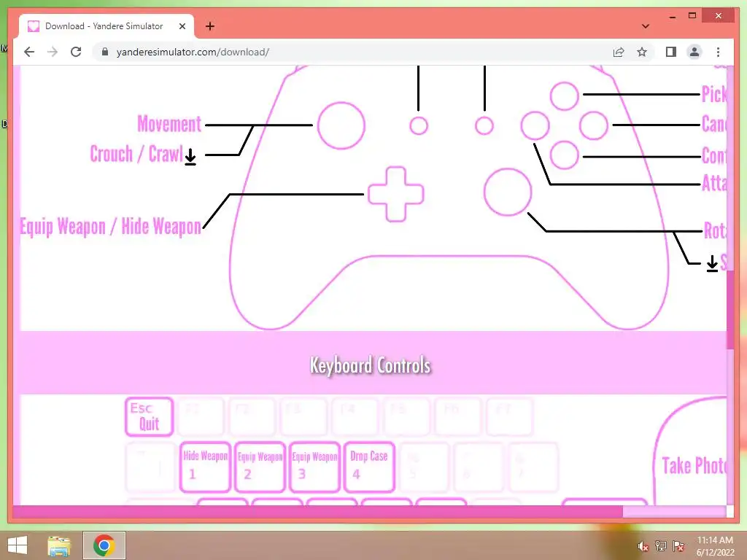Click the Crouch / Crawl label
Screen dimensions: 747x560
tap(136, 154)
